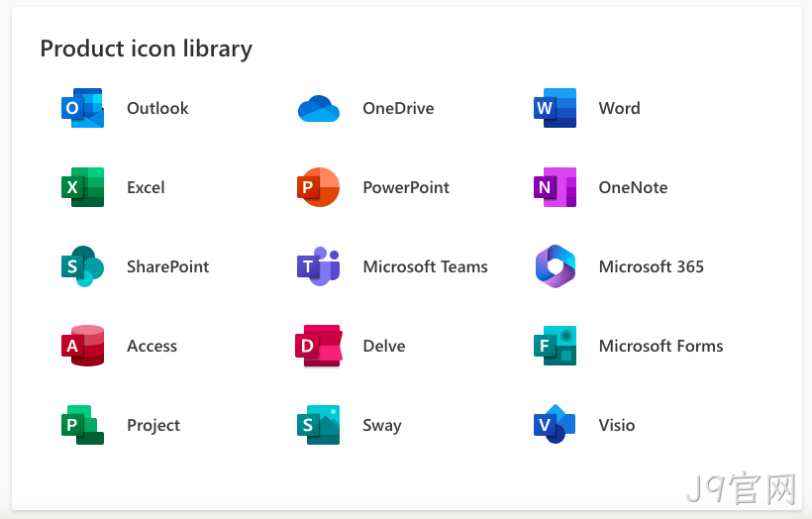Click the teal SharePoint icon
The width and height of the screenshot is (812, 519).
[x=82, y=266]
